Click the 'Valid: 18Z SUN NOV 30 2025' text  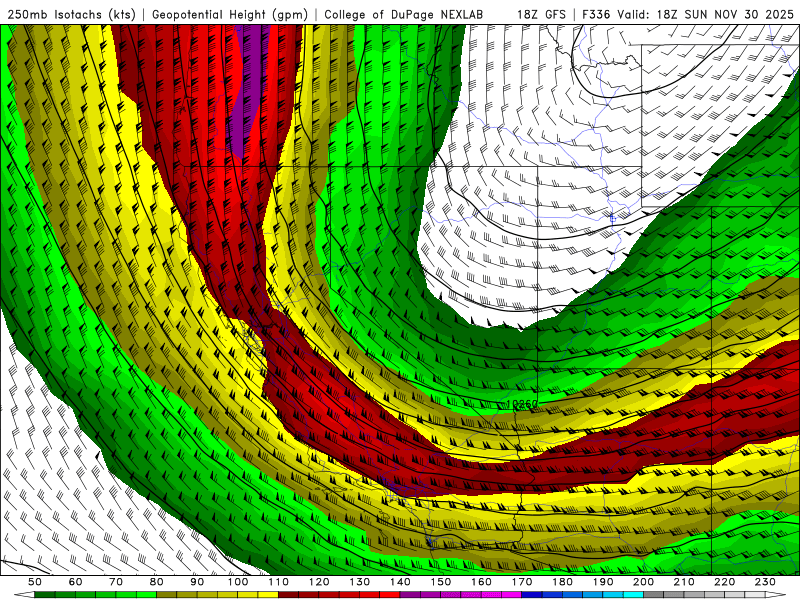(x=706, y=14)
